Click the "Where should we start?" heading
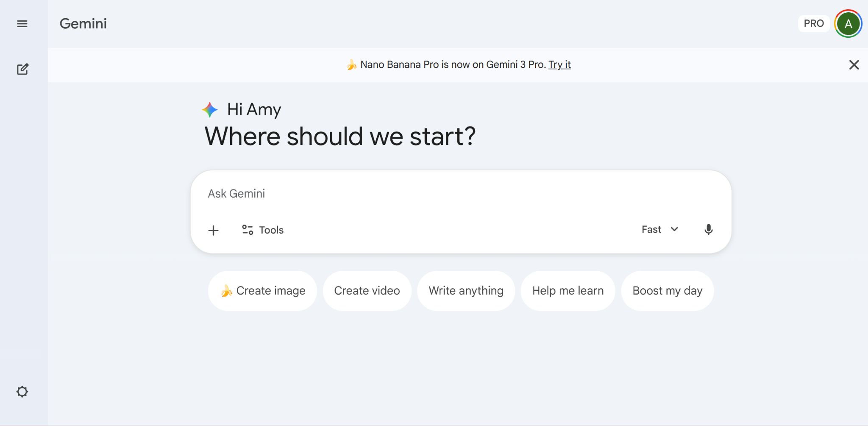The width and height of the screenshot is (868, 426). 340,136
